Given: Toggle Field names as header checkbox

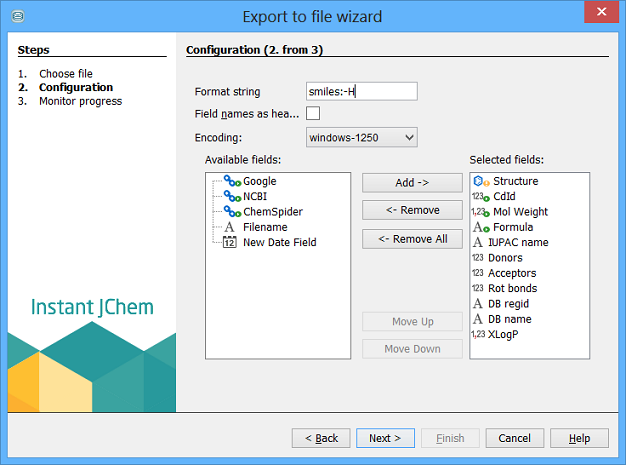Looking at the screenshot, I should (x=313, y=114).
